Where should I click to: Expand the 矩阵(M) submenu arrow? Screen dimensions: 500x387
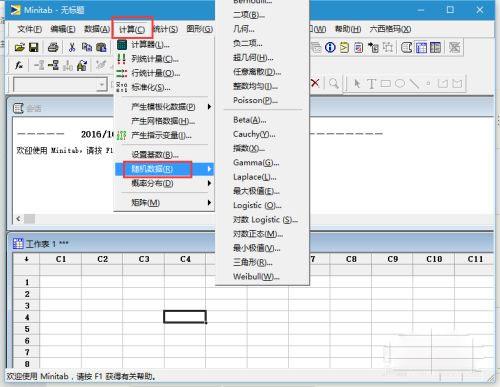tap(209, 202)
